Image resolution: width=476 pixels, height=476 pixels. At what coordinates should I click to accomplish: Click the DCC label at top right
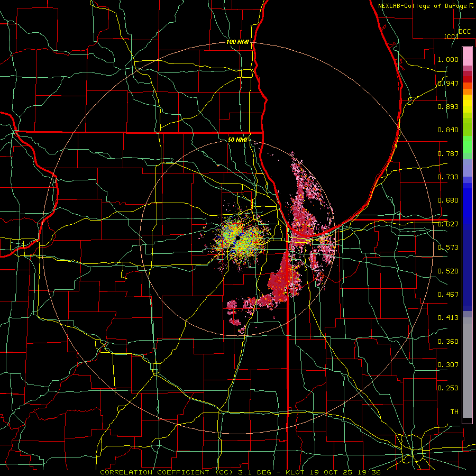pyautogui.click(x=465, y=32)
